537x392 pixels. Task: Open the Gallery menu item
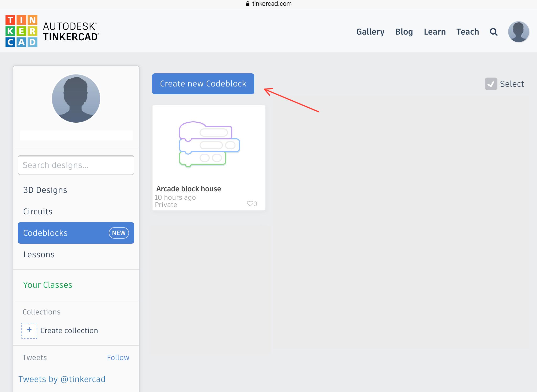tap(370, 32)
